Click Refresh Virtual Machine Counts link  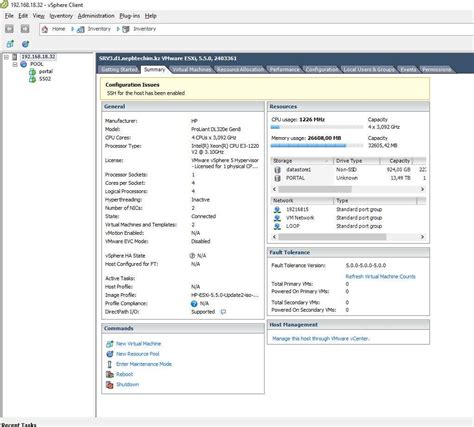point(380,277)
